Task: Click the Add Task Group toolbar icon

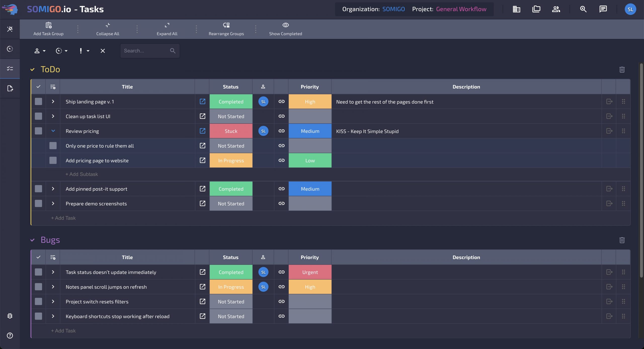Action: coord(49,25)
